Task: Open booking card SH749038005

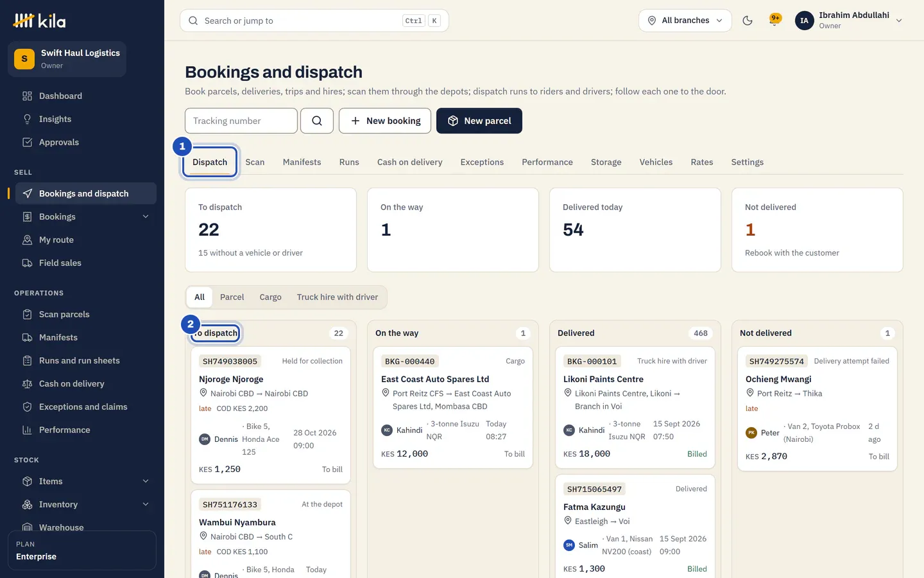Action: coord(271,415)
